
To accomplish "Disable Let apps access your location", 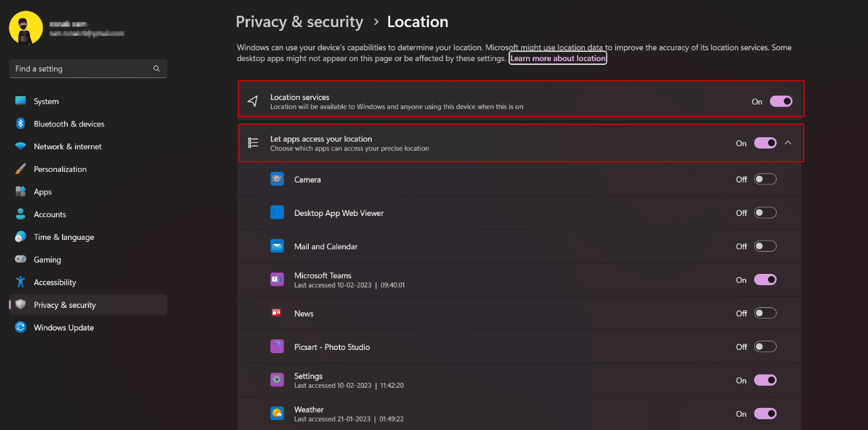I will pos(765,143).
